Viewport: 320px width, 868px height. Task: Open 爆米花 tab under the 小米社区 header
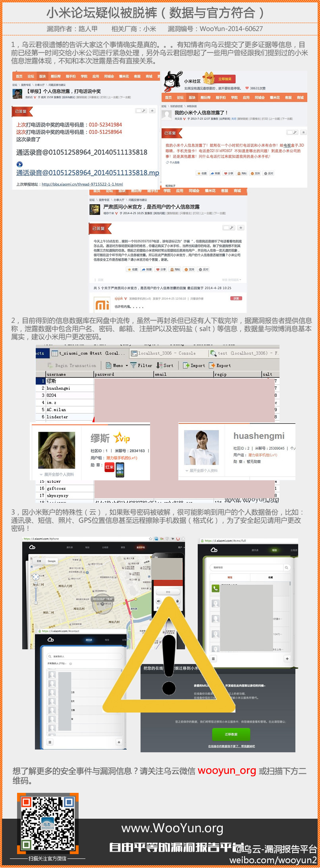point(275,97)
